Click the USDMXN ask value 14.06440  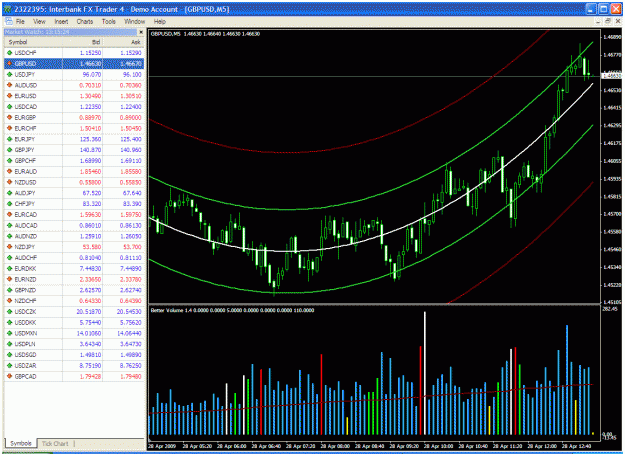coord(129,333)
